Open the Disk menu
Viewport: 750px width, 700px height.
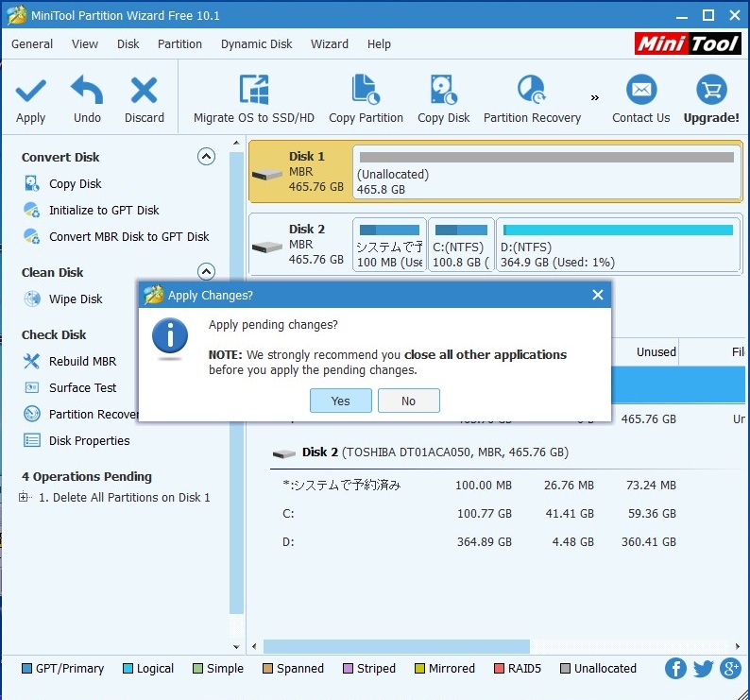click(128, 44)
